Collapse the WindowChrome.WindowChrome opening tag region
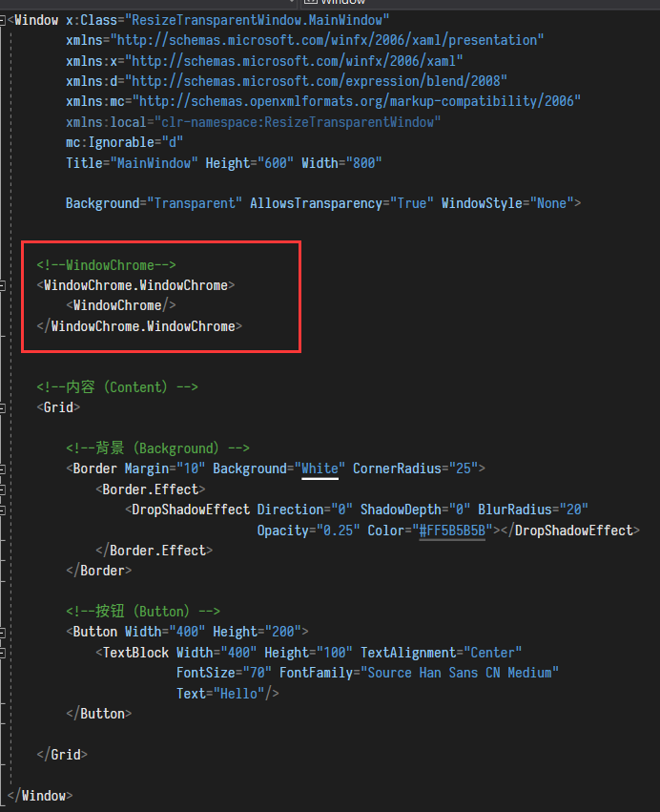660x812 pixels. pos(2,285)
